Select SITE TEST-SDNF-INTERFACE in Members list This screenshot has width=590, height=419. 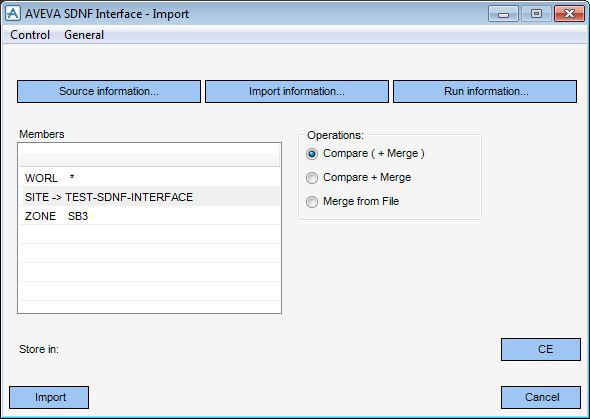pyautogui.click(x=150, y=197)
